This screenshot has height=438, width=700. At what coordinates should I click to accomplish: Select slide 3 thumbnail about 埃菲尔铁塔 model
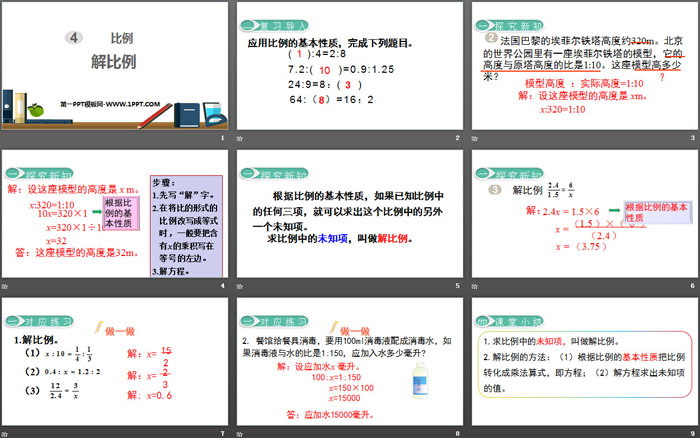pos(585,66)
